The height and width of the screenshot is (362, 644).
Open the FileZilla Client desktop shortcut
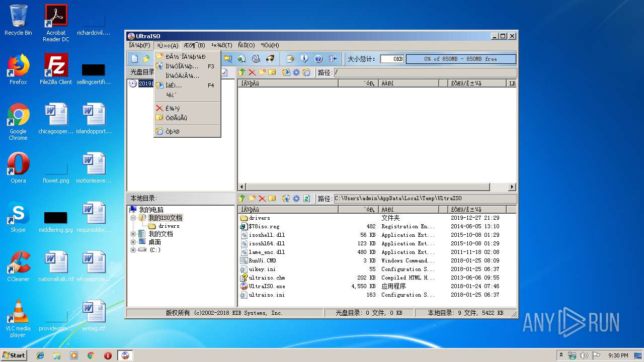[x=56, y=69]
